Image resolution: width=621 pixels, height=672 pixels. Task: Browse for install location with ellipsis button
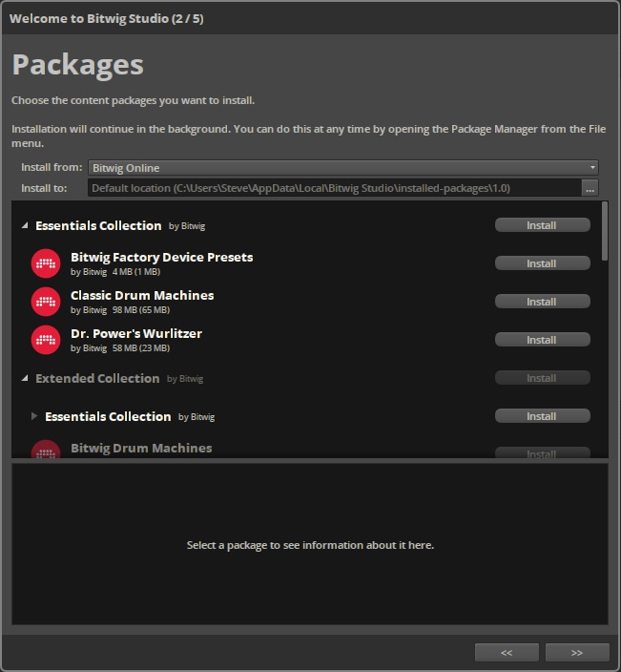(x=590, y=188)
